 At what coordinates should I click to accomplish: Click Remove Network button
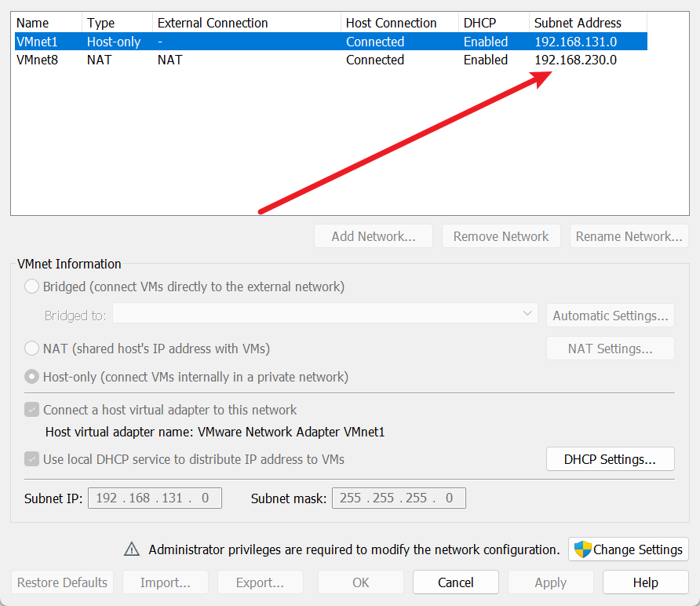tap(501, 236)
